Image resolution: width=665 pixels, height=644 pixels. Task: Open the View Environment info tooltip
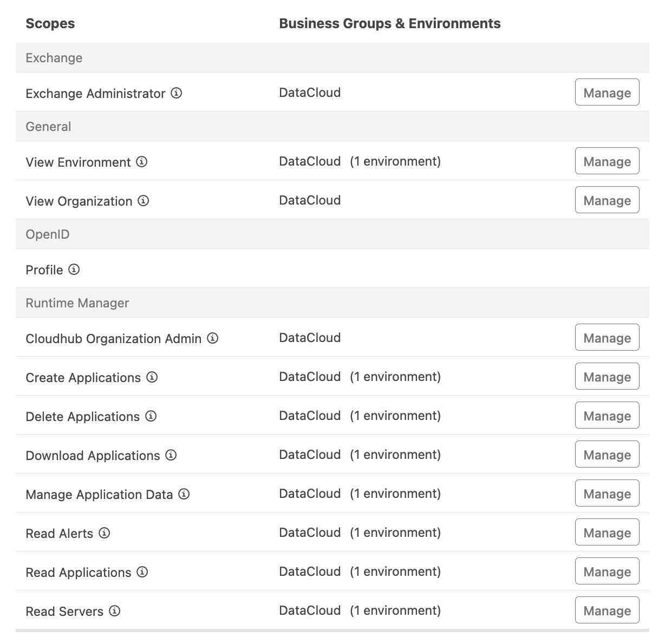pos(141,161)
